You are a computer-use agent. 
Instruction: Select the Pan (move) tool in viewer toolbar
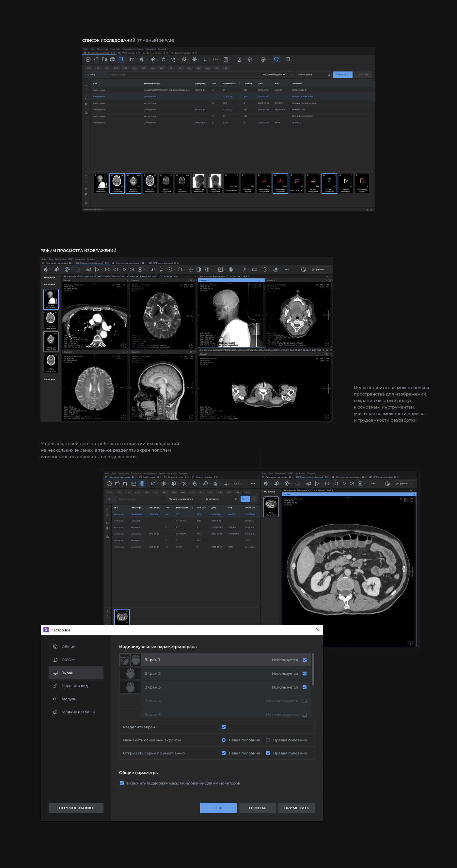(190, 270)
